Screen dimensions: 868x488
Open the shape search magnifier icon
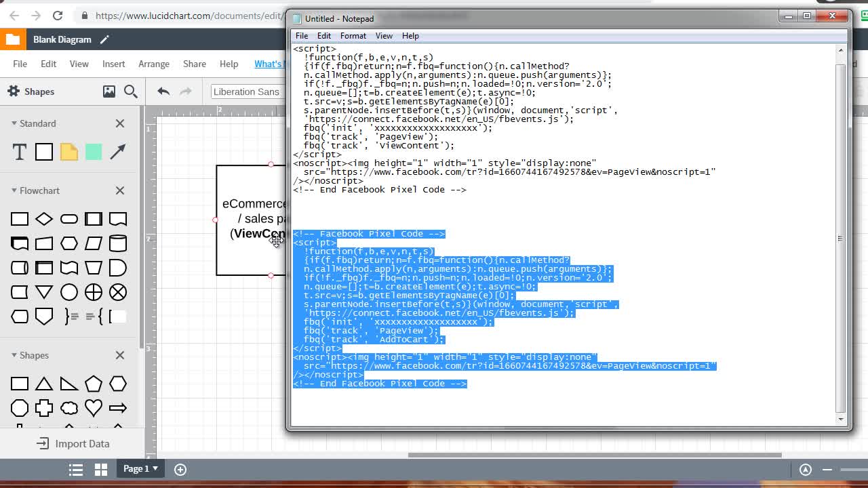(x=131, y=91)
